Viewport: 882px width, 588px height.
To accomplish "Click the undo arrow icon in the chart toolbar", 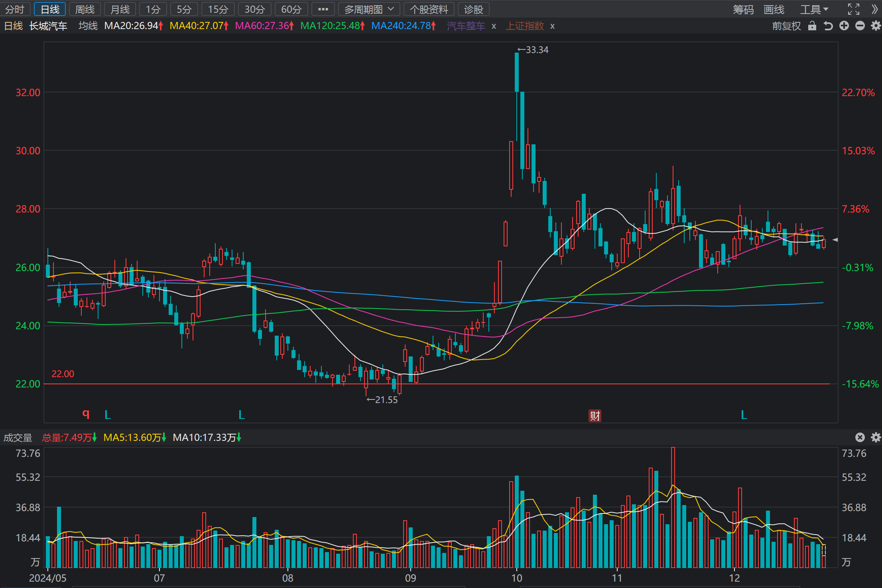I will click(828, 26).
